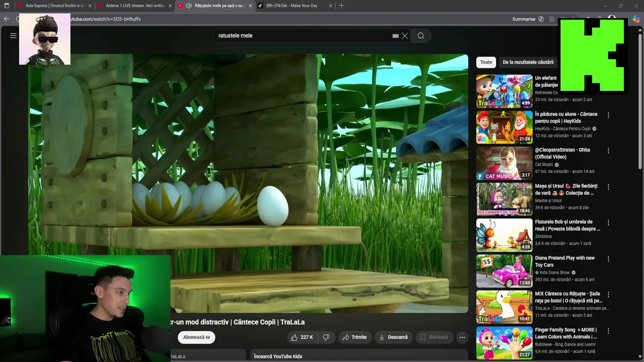Open browser extensions/apps icon
This screenshot has width=644, height=362.
[x=552, y=19]
